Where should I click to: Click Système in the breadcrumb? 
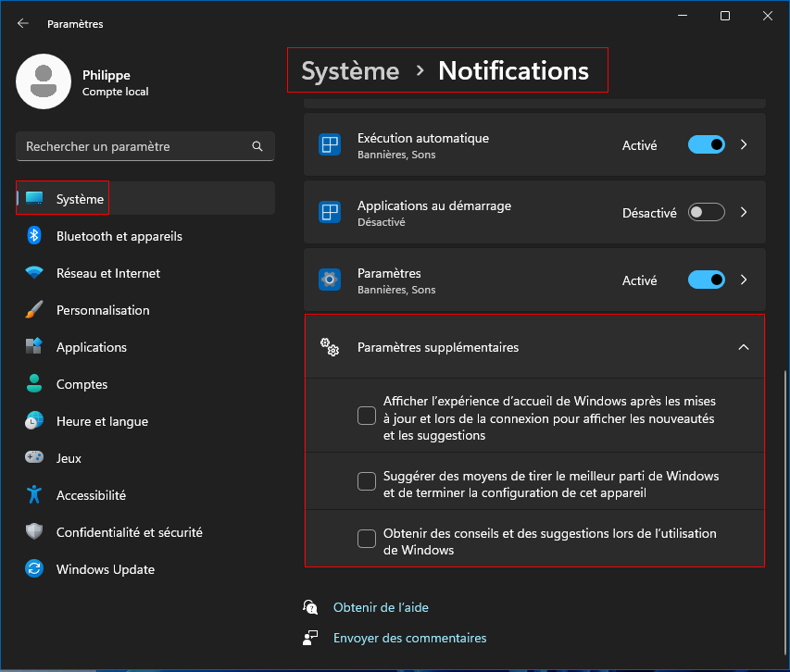point(350,70)
